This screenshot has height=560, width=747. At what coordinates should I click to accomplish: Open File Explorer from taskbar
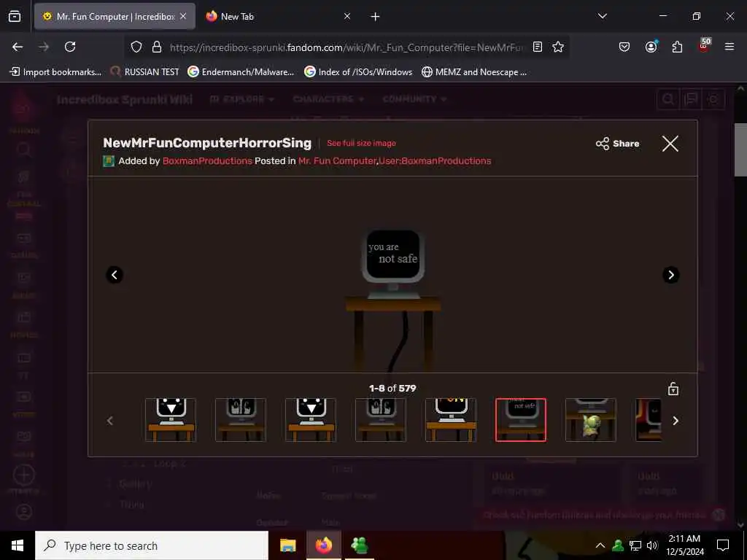287,545
